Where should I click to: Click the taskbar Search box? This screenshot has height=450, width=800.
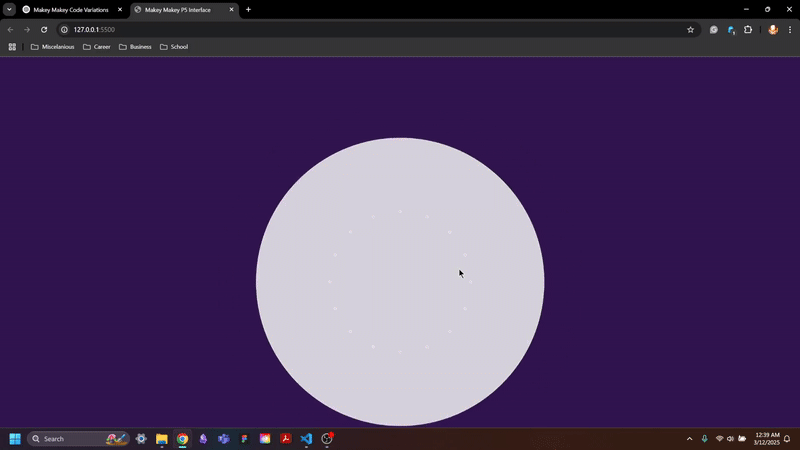78,439
